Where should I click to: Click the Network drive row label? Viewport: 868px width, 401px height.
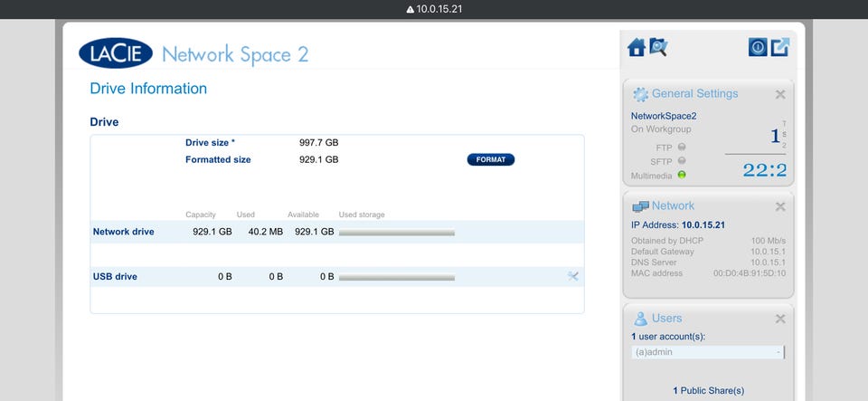[124, 232]
